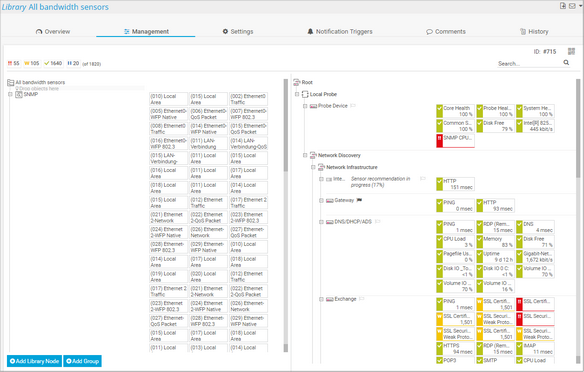Filter by 1640 up sensors

pos(53,63)
